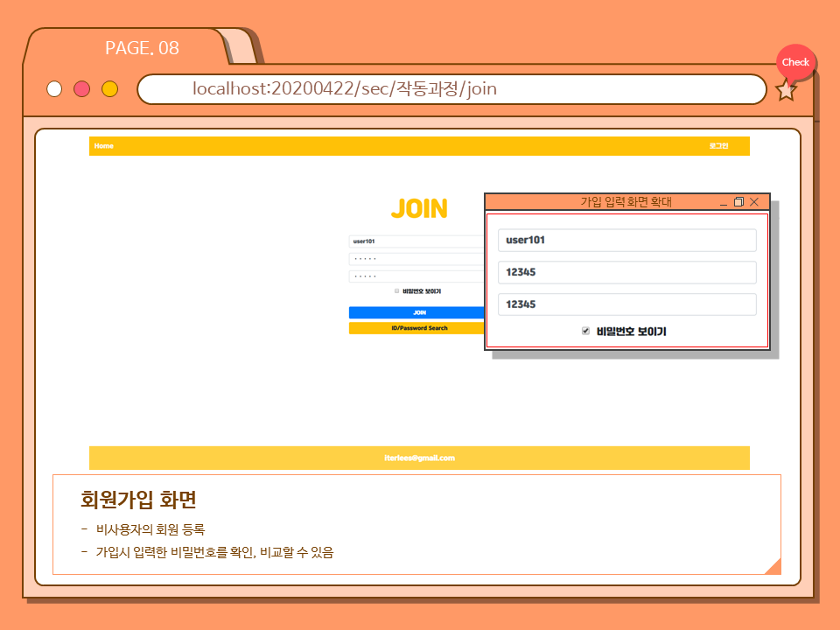Screen dimensions: 840x630
Task: Open Home in the yellow navigation bar
Action: (x=104, y=146)
